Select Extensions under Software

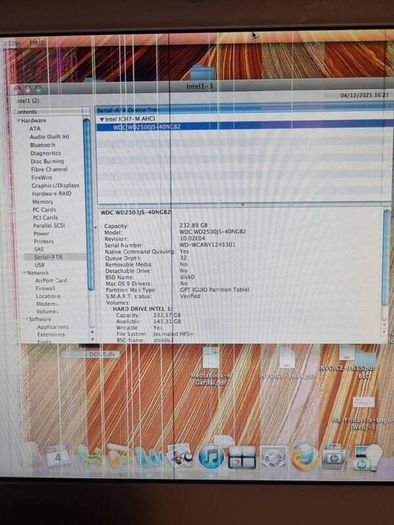click(51, 334)
